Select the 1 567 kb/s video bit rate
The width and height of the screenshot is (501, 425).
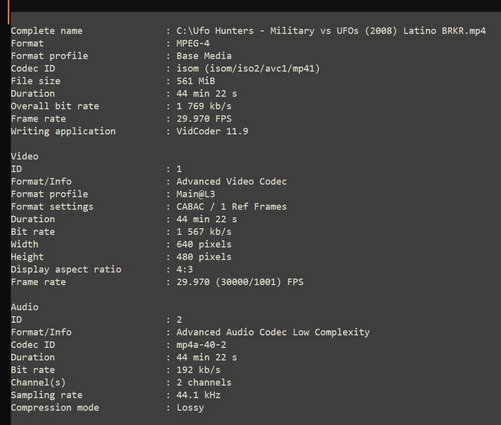coord(204,232)
